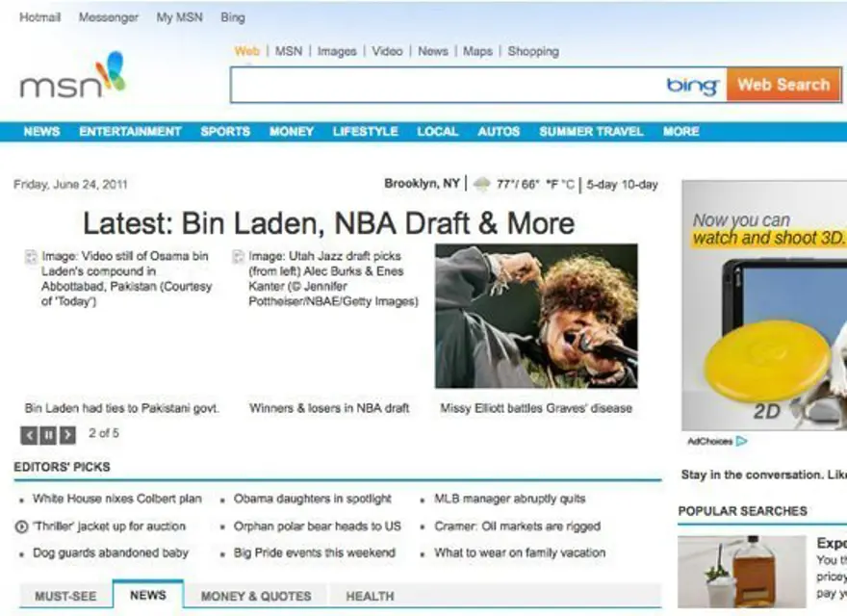Go to previous slide in carousel
Image resolution: width=847 pixels, height=616 pixels.
pos(29,434)
